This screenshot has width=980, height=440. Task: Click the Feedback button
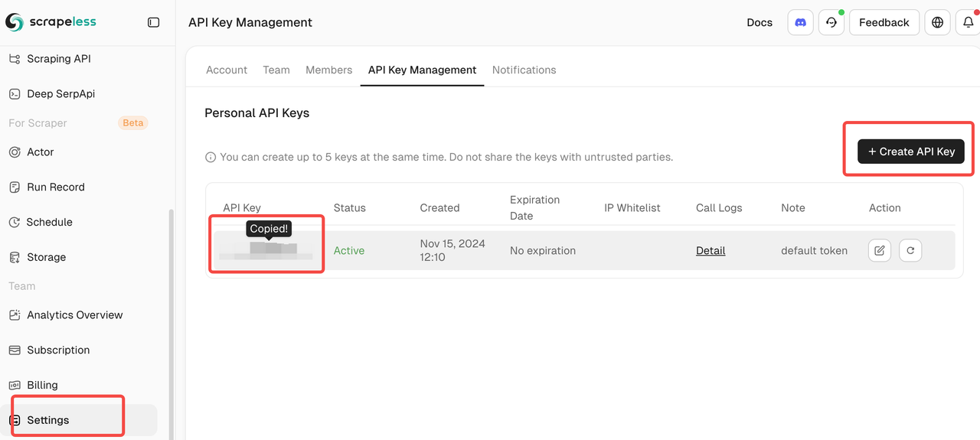[884, 22]
